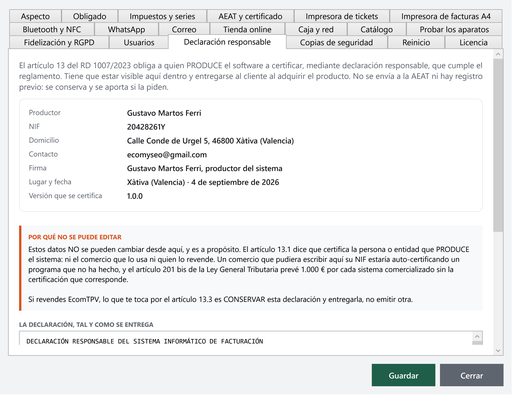Open Impuestos y series tab
This screenshot has width=520, height=416.
tap(162, 16)
